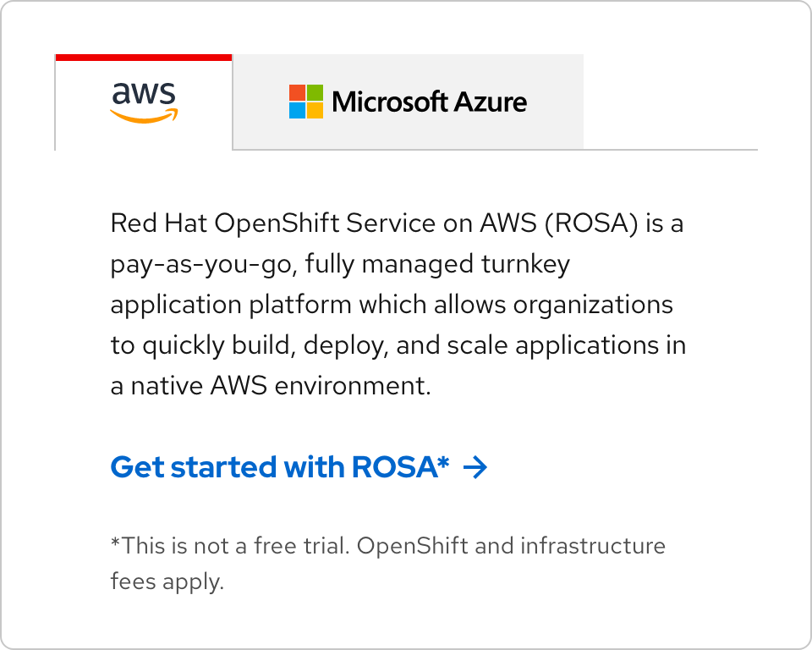Click the blue square of Microsoft logo
The width and height of the screenshot is (812, 650).
coord(297,110)
